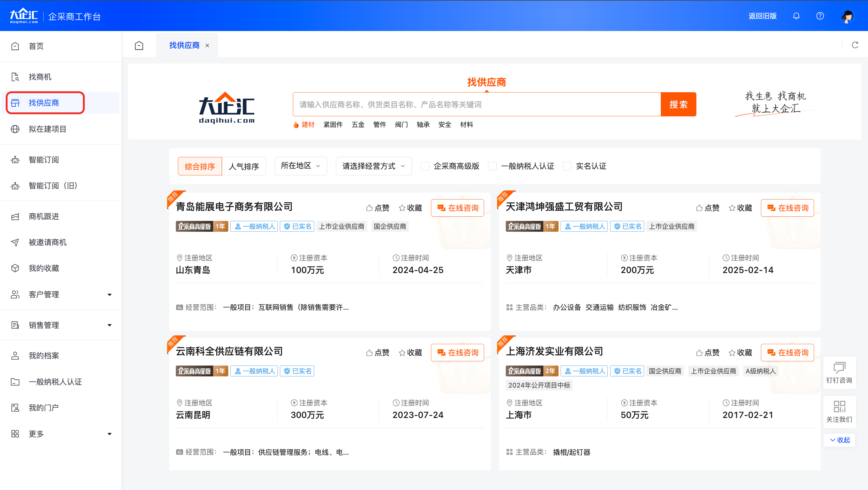Viewport: 868px width, 490px height.
Task: Click the notification bell icon
Action: pyautogui.click(x=796, y=16)
